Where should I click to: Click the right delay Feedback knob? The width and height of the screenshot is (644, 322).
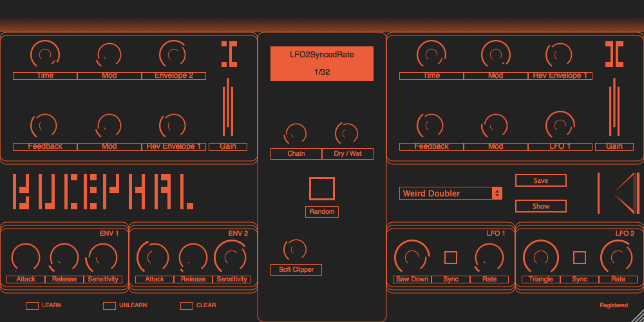430,126
